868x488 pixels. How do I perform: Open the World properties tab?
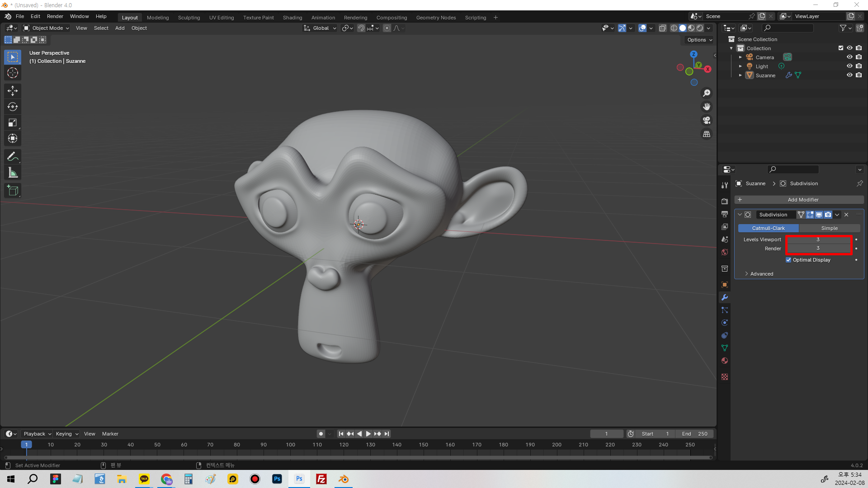pyautogui.click(x=725, y=252)
